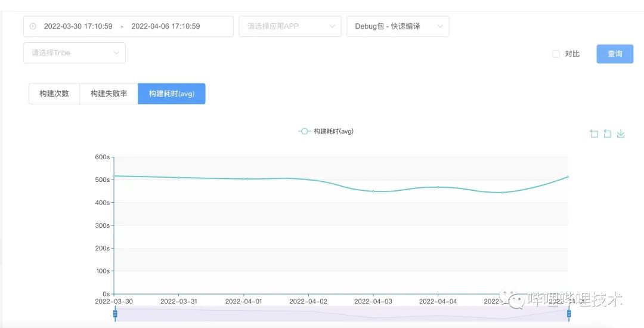This screenshot has height=328, width=644.
Task: Open the 请选择Tribe dropdown
Action: tap(74, 52)
